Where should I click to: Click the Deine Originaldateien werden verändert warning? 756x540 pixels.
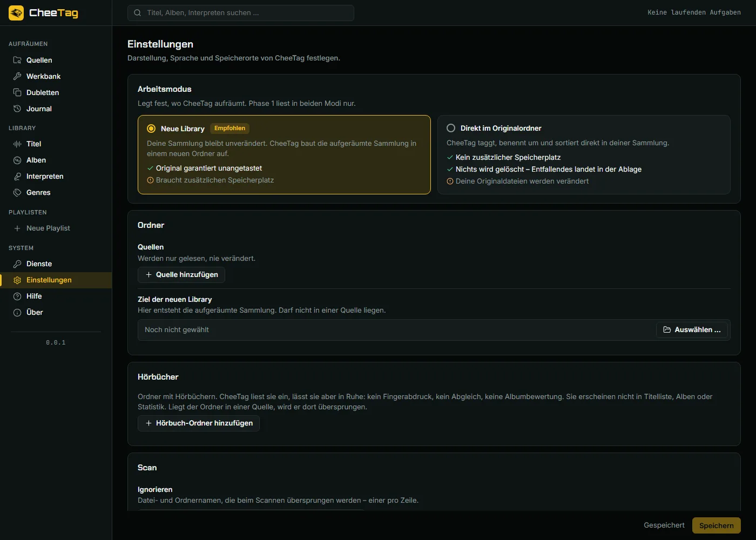tap(518, 181)
